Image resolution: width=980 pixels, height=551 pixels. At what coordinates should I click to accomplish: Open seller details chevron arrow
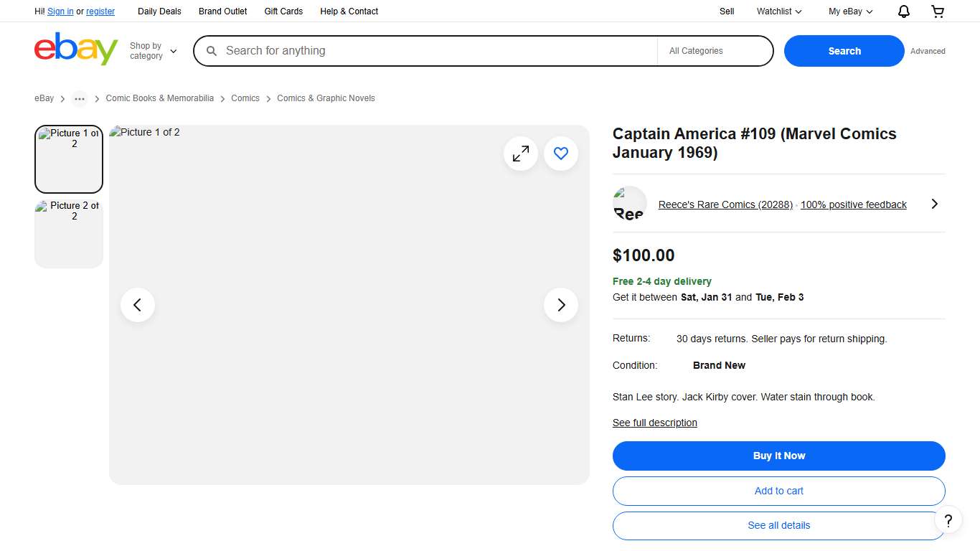[x=934, y=204]
